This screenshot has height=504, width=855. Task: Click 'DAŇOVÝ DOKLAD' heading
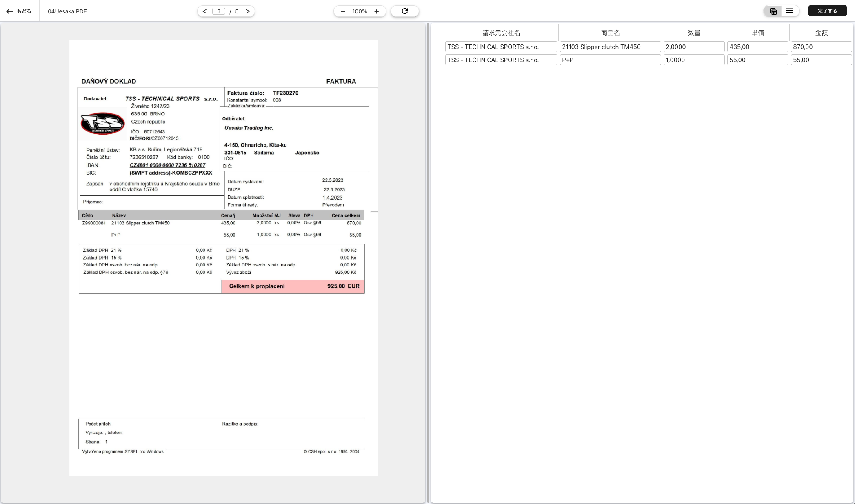pos(109,81)
